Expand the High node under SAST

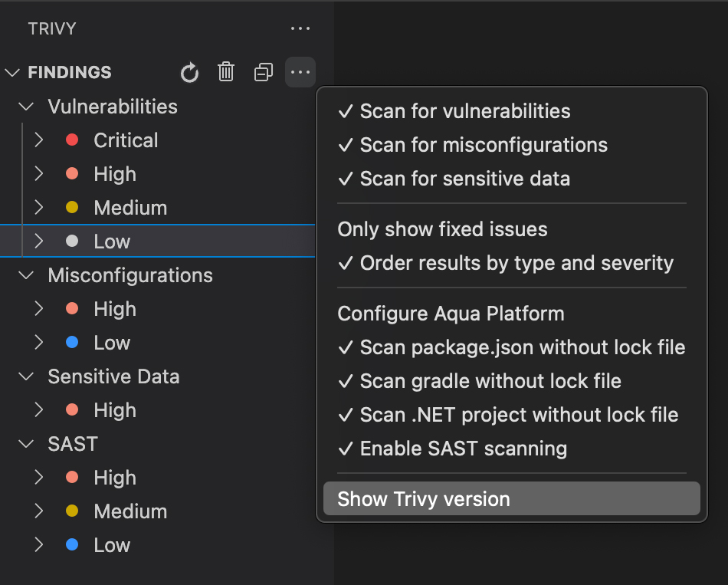39,477
